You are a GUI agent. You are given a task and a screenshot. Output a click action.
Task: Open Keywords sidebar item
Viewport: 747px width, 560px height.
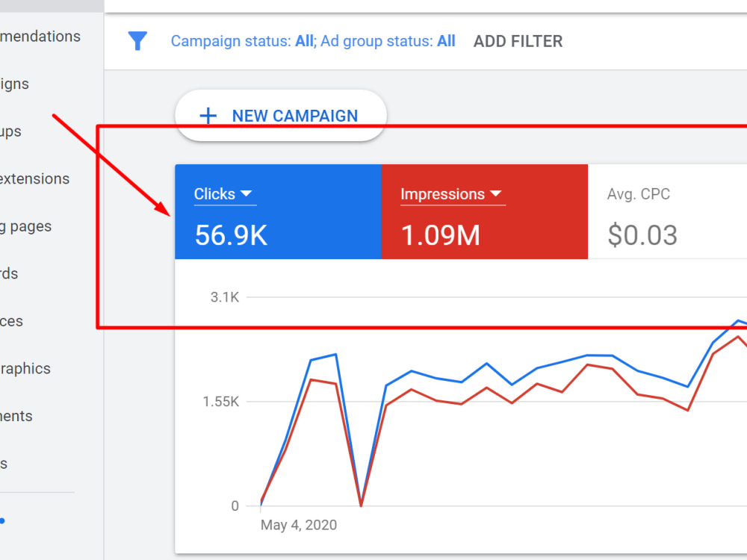click(9, 274)
